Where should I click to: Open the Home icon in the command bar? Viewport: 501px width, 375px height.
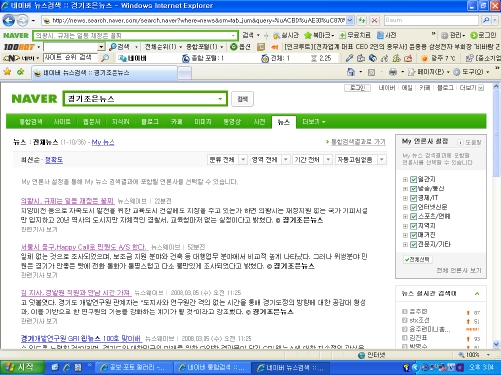(351, 72)
